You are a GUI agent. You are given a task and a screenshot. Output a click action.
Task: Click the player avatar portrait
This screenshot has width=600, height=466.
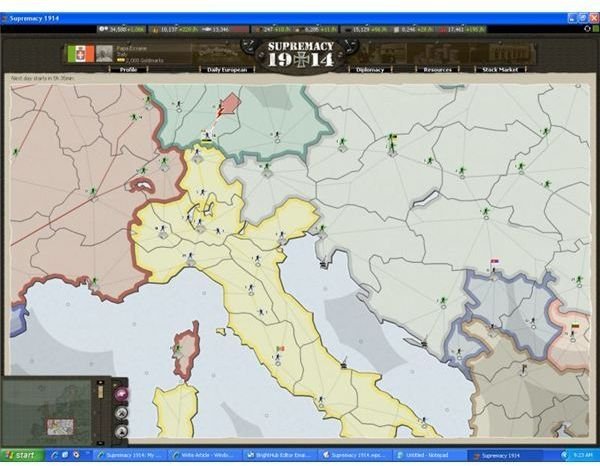pyautogui.click(x=104, y=54)
